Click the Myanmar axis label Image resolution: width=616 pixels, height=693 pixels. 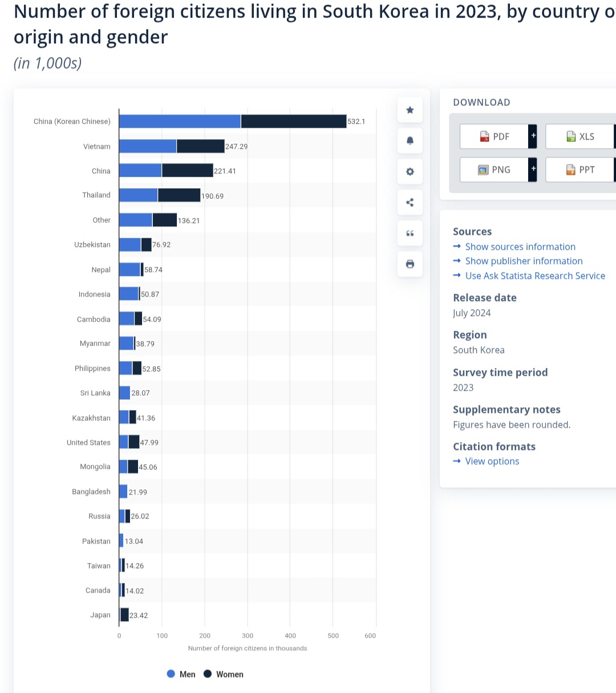pos(95,343)
